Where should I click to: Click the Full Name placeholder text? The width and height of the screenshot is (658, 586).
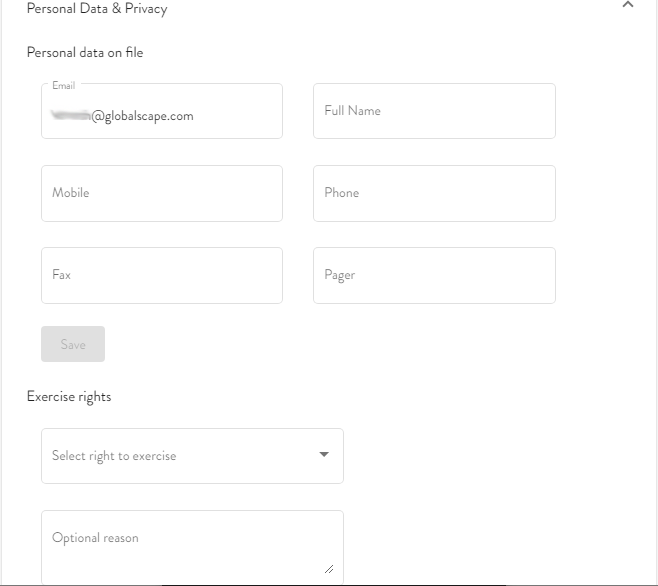pos(352,111)
